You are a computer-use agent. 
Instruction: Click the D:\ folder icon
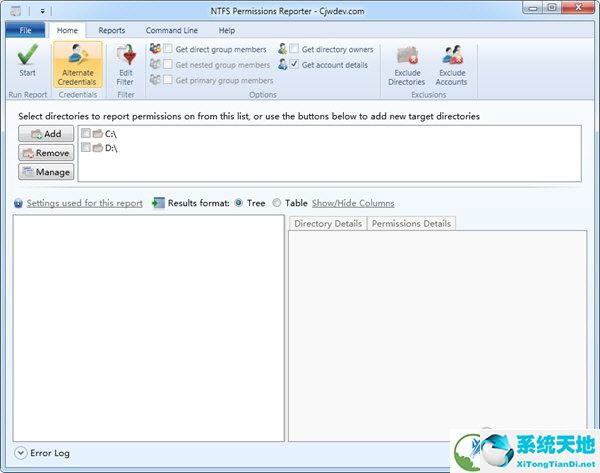tap(98, 147)
